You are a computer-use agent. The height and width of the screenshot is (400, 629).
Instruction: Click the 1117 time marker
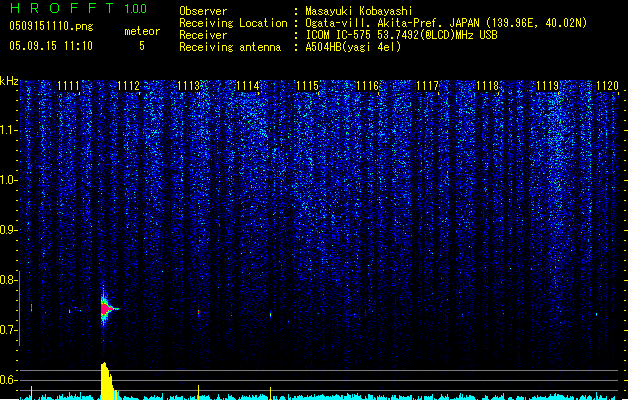(x=427, y=86)
